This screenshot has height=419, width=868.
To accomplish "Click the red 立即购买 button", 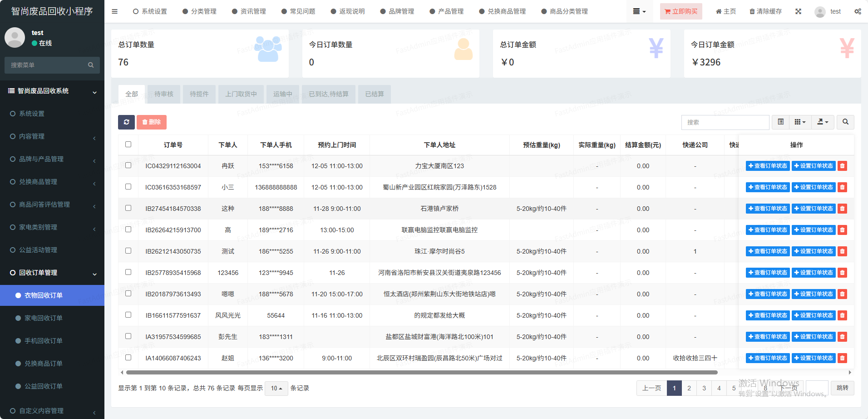I will tap(681, 11).
